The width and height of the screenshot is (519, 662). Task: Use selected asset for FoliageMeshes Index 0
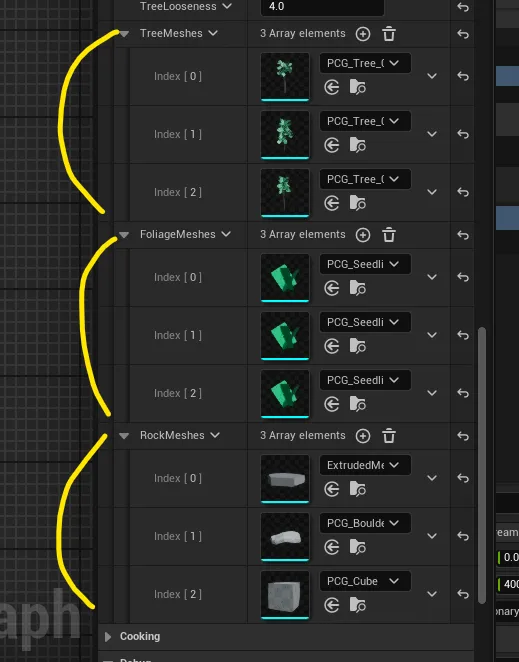[x=332, y=288]
